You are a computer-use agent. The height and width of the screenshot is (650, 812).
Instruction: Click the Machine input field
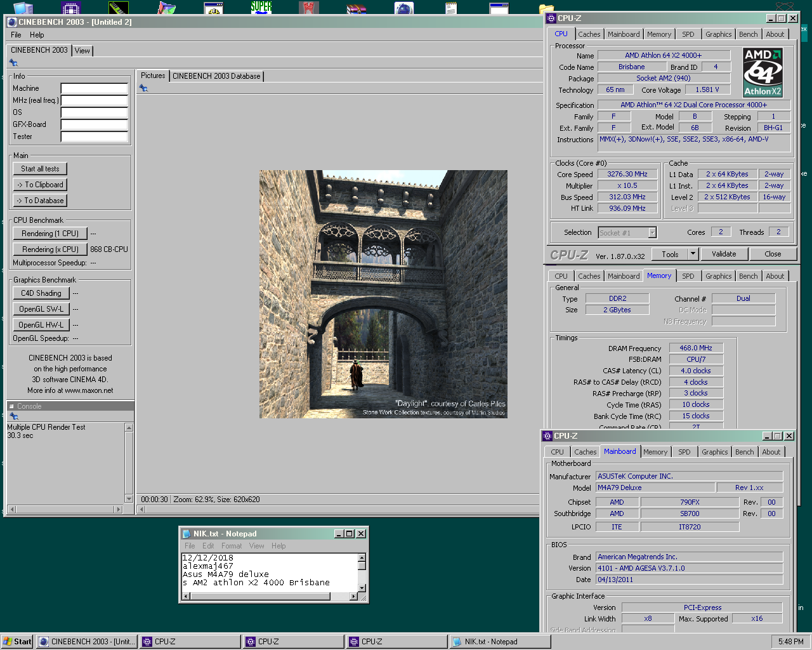[95, 88]
